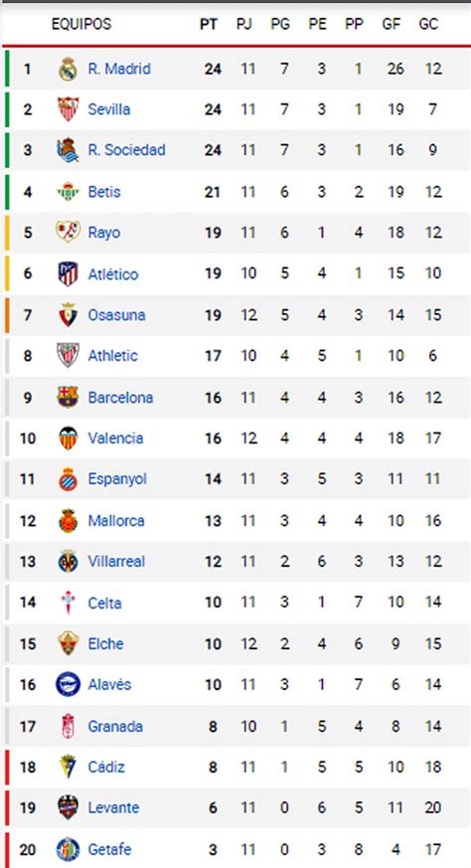Click the Barcelona crest icon
This screenshot has height=868, width=471.
(69, 398)
